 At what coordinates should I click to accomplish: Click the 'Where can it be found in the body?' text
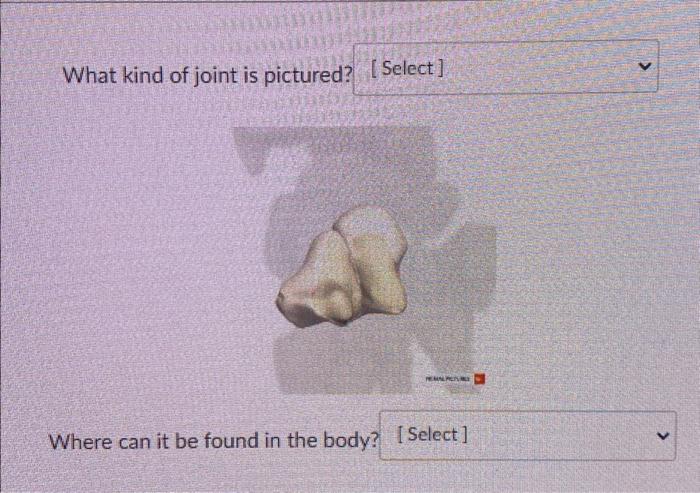[213, 441]
